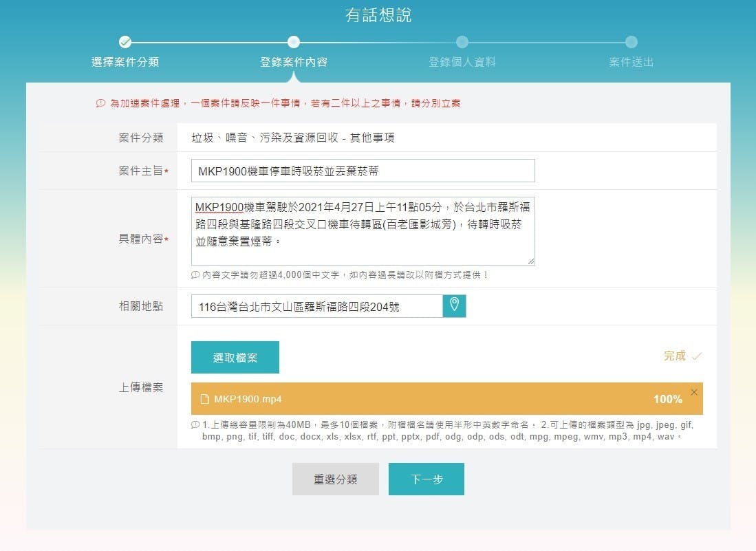Click the info icon below the 具體內容 textarea

point(195,275)
